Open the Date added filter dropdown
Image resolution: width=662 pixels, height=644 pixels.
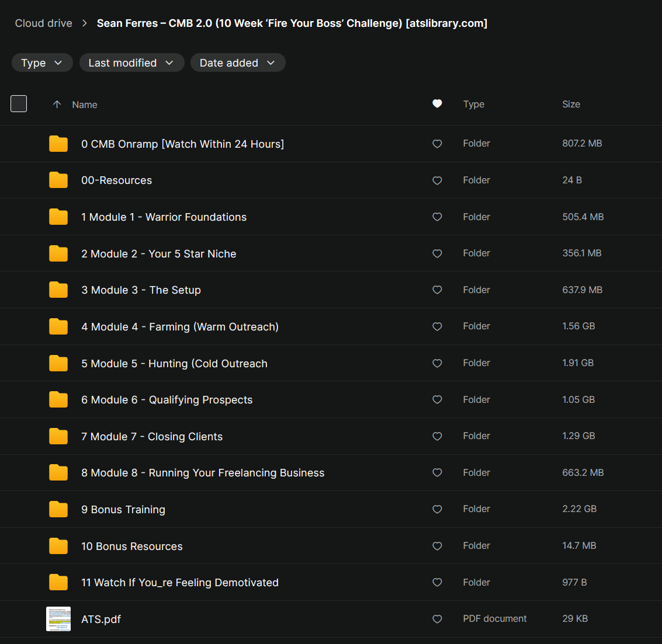tap(238, 63)
